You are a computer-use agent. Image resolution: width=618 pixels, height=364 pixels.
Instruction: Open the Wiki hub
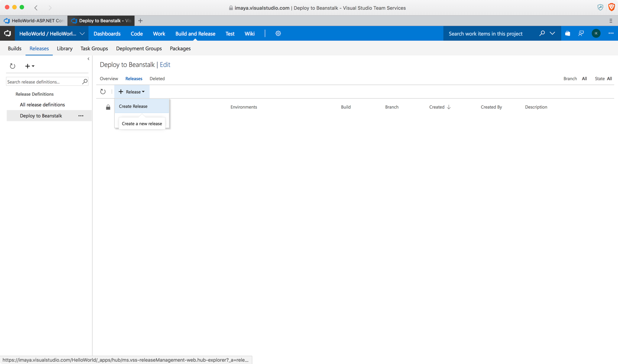point(250,34)
